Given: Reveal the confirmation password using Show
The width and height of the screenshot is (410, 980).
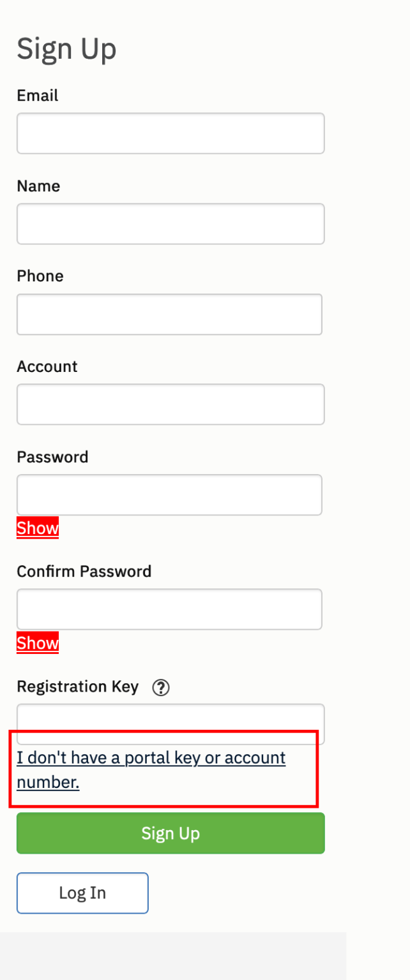Looking at the screenshot, I should [x=37, y=643].
